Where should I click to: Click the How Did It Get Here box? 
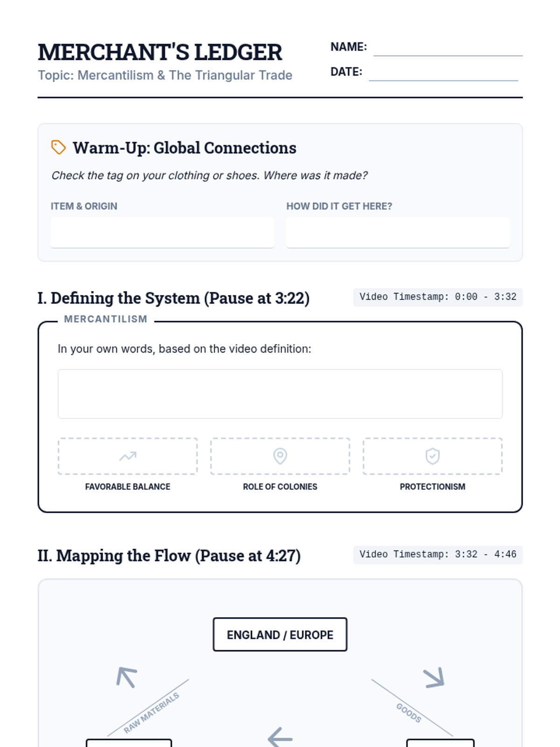[x=398, y=232]
